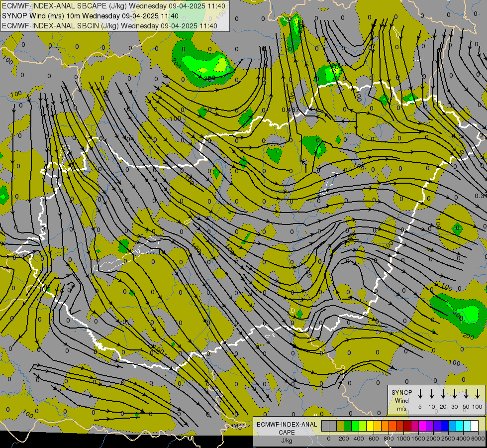This screenshot has width=487, height=448.
Task: Click the pink-magenta swatch left of 1500
Action: pos(415,426)
